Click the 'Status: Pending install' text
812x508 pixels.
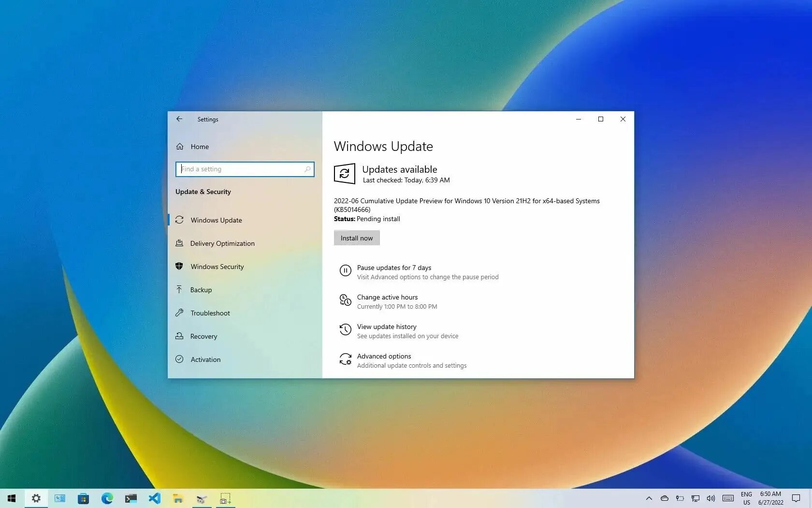pos(367,219)
